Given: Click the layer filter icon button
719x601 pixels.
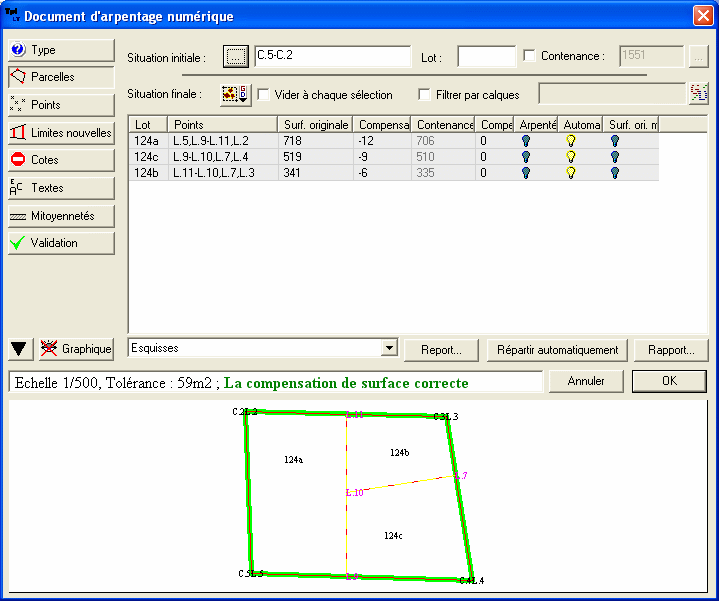Looking at the screenshot, I should (698, 94).
